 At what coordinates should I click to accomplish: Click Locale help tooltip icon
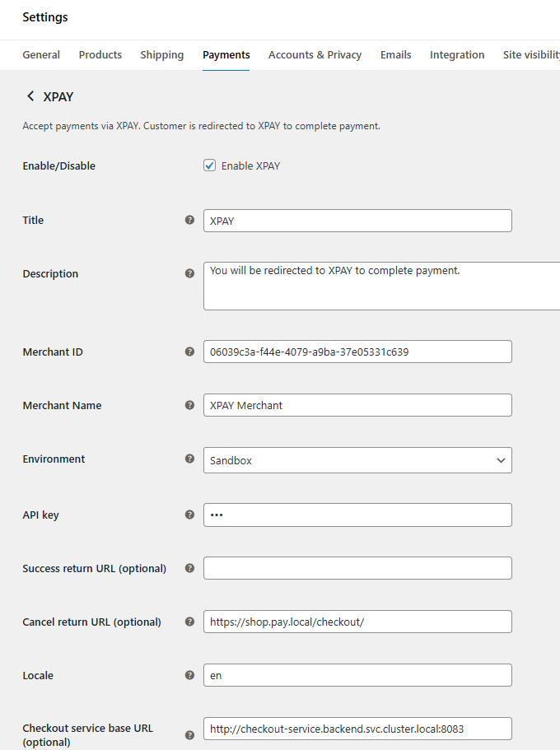coord(189,676)
